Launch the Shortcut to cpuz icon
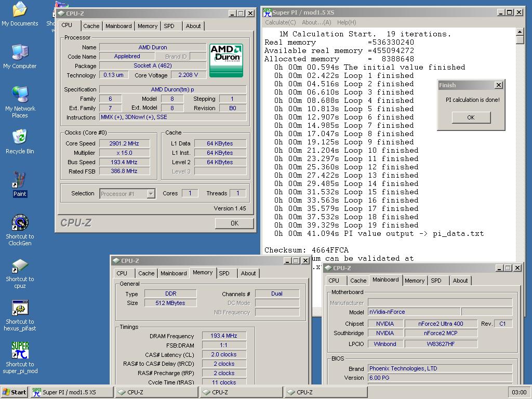The width and height of the screenshot is (532, 399). (x=20, y=273)
